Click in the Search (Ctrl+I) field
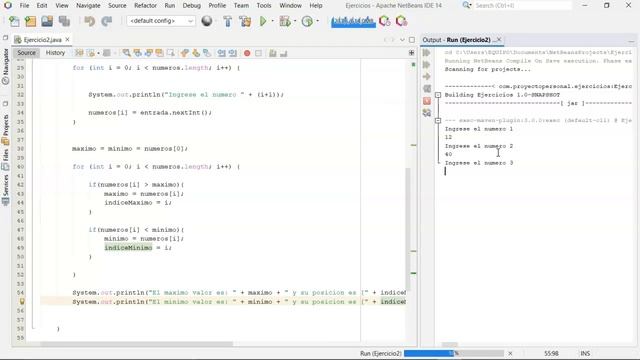Viewport: 640px width, 360px height. (523, 6)
